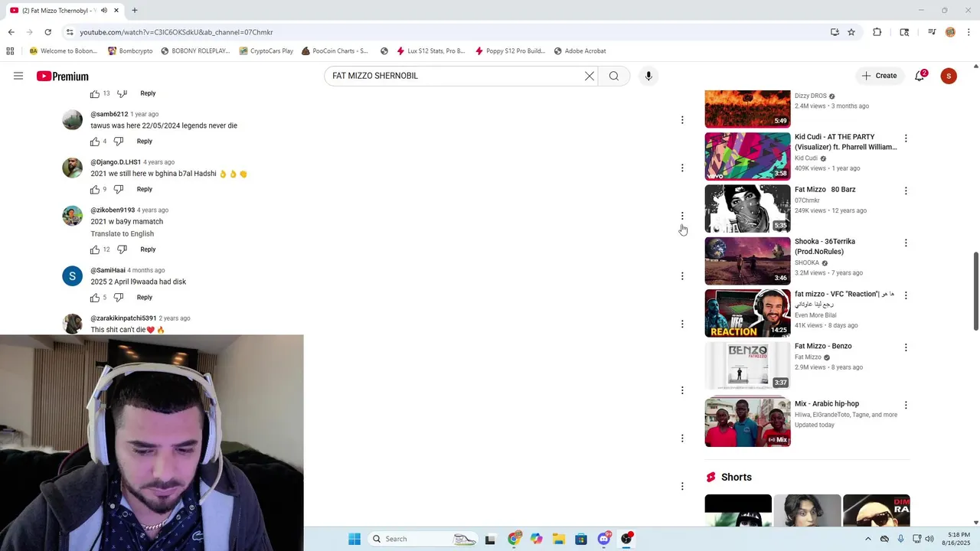Screen dimensions: 980x551
Task: Click the page vertical scrollbar thumb
Action: [975, 291]
